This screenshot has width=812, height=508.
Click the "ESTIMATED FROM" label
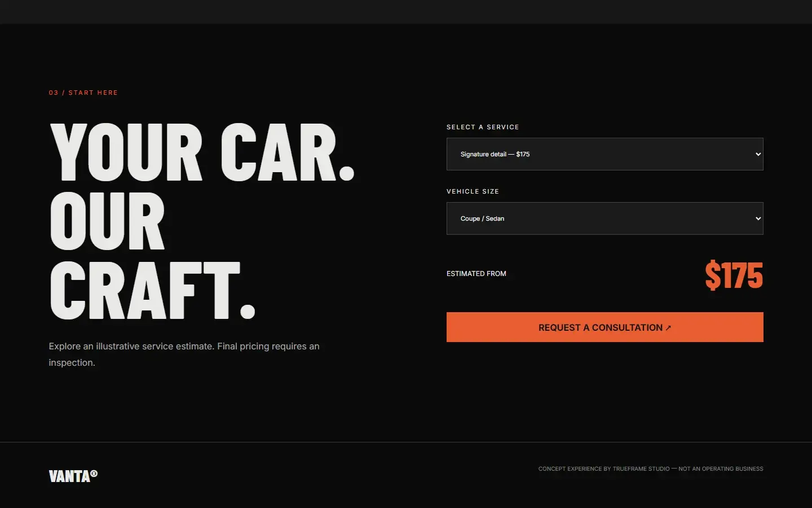click(x=476, y=274)
